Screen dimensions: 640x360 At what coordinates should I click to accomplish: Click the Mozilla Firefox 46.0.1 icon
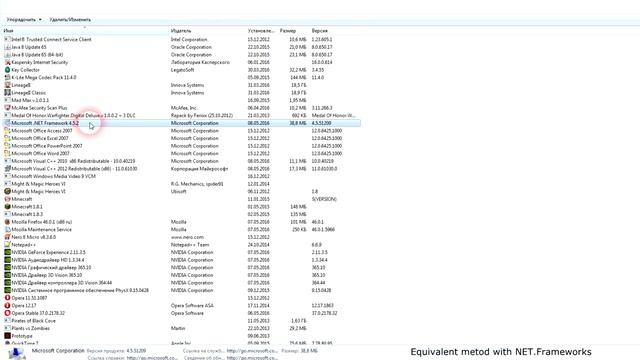coord(7,222)
